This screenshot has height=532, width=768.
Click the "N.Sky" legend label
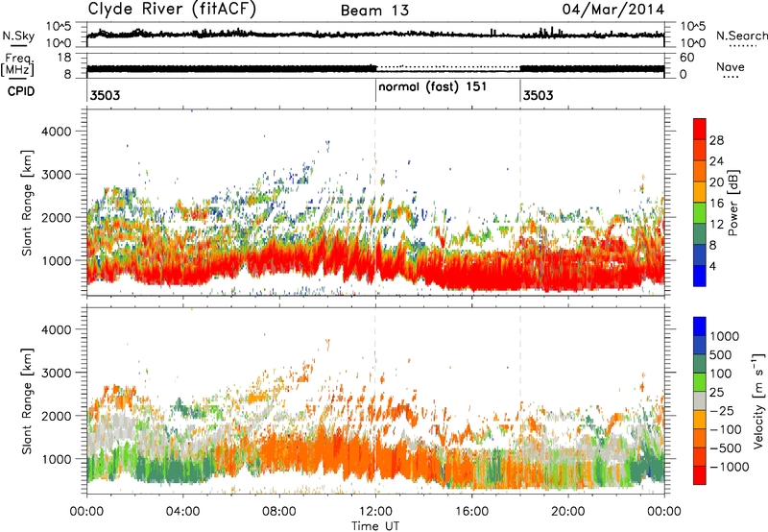pyautogui.click(x=18, y=36)
